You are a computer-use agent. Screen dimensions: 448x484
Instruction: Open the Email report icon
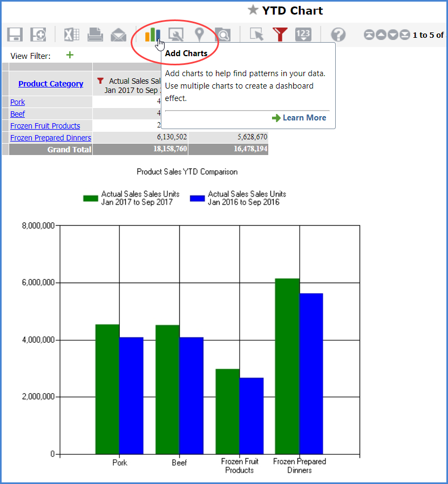coord(118,34)
